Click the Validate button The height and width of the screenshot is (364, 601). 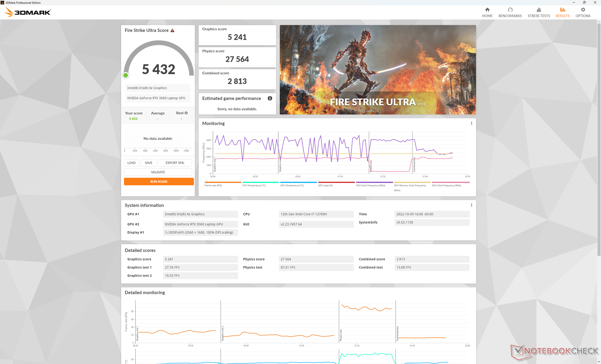coord(158,172)
